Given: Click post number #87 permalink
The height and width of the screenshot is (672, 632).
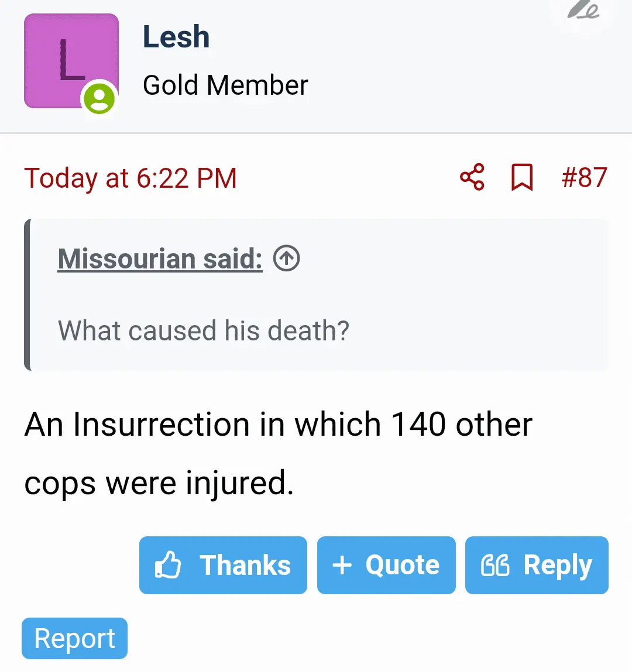Looking at the screenshot, I should pos(584,177).
